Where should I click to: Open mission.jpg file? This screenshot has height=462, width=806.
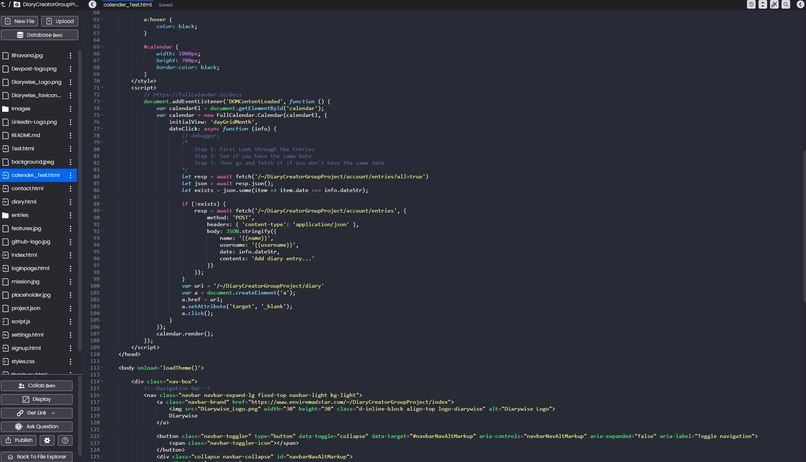(x=25, y=282)
